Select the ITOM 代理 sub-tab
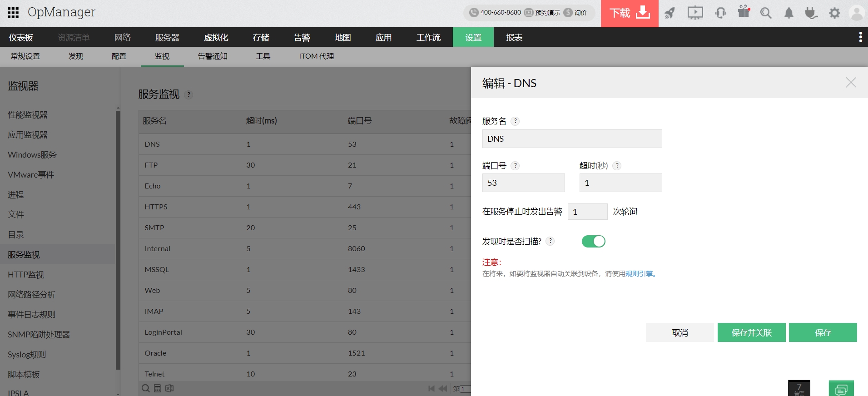868x396 pixels. (x=317, y=56)
